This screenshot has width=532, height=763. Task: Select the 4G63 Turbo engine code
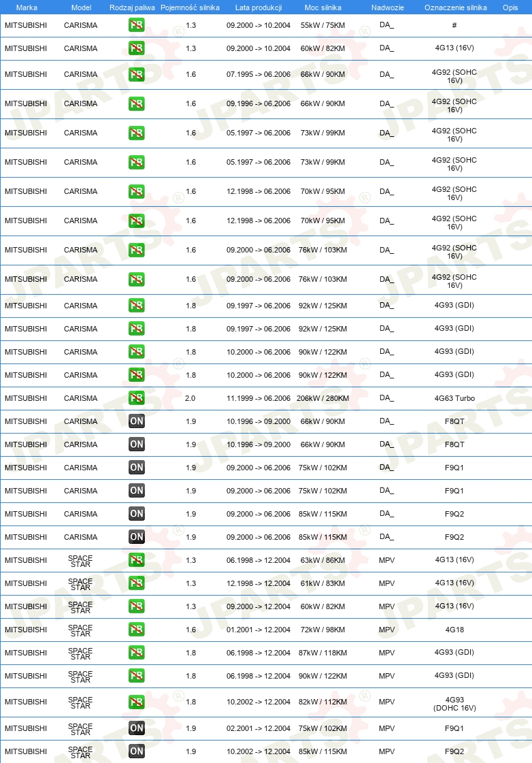454,398
